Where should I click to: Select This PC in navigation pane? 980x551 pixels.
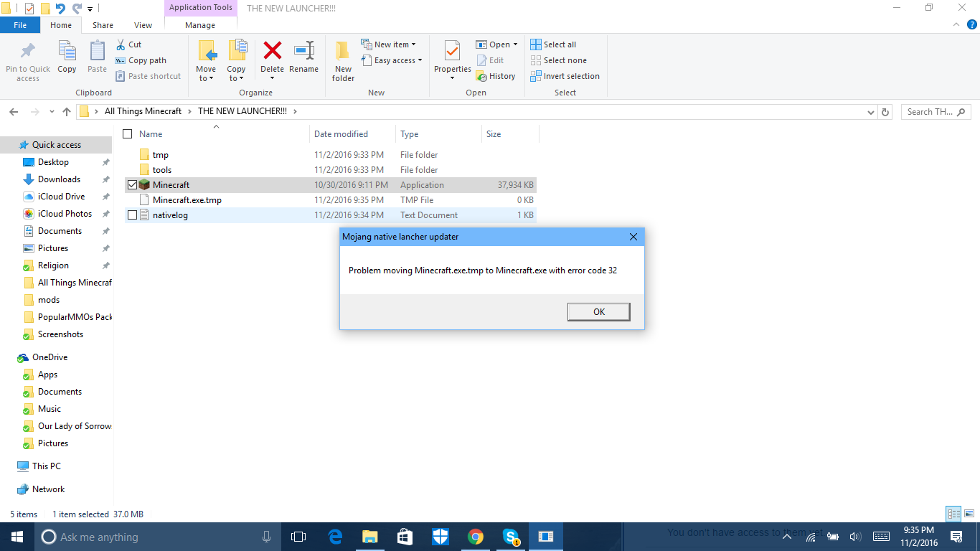[x=46, y=466]
